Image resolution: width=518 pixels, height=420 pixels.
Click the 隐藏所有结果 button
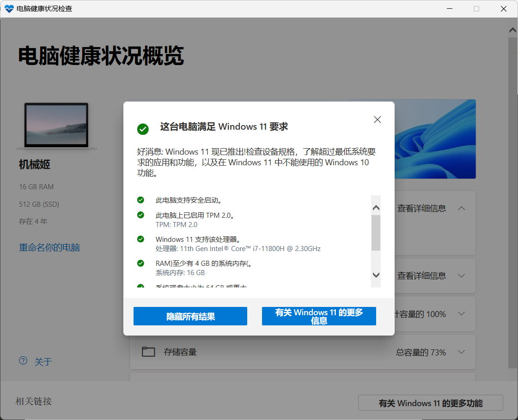coord(190,316)
